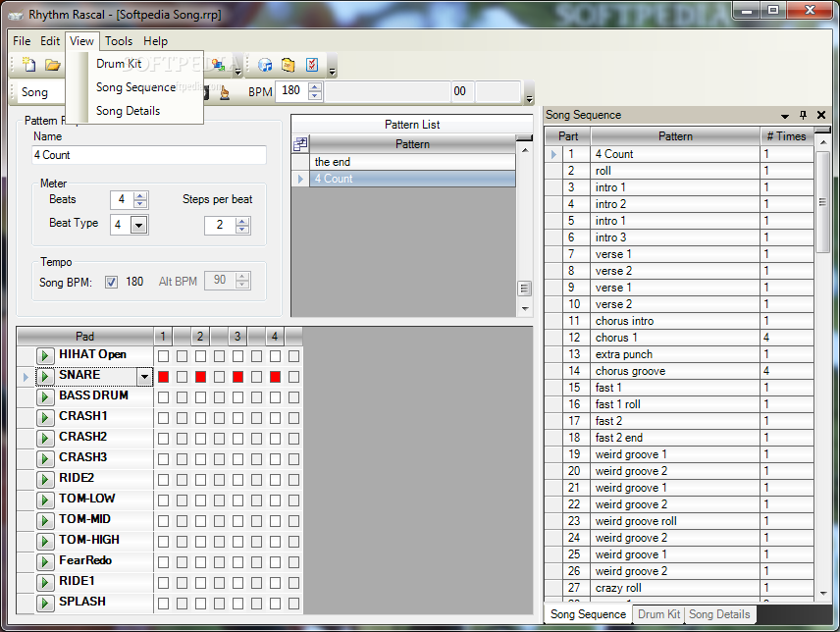The height and width of the screenshot is (632, 840).
Task: Toggle last step of TOM-HIGH row
Action: 293,542
